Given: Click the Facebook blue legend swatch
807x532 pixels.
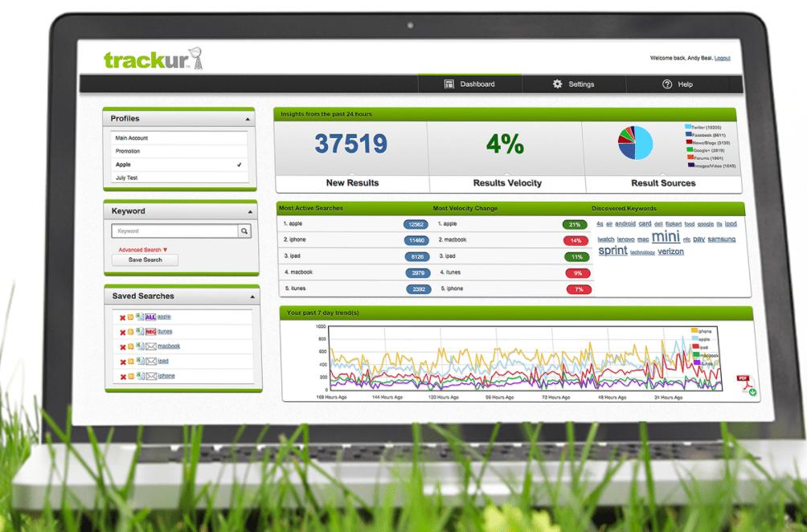Looking at the screenshot, I should 688,134.
